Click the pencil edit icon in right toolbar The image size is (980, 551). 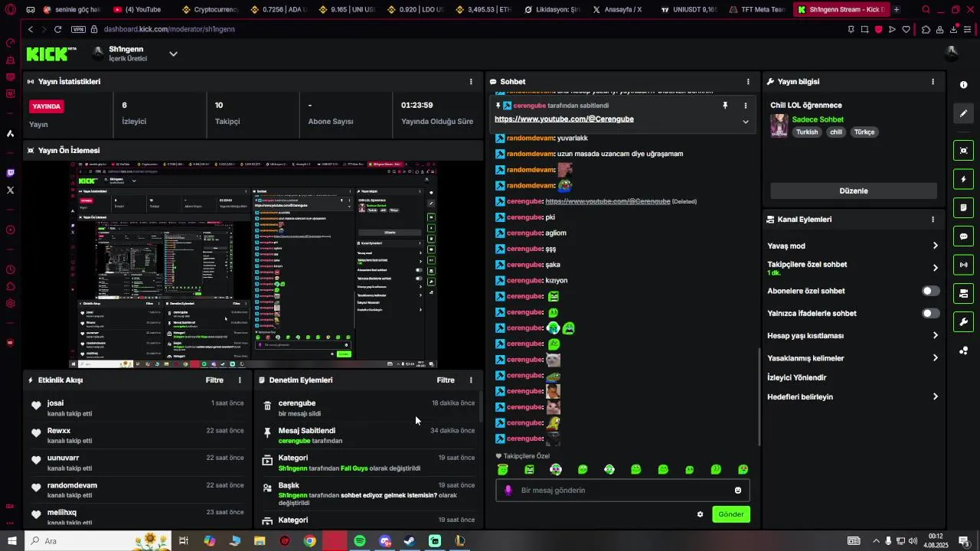pyautogui.click(x=963, y=113)
